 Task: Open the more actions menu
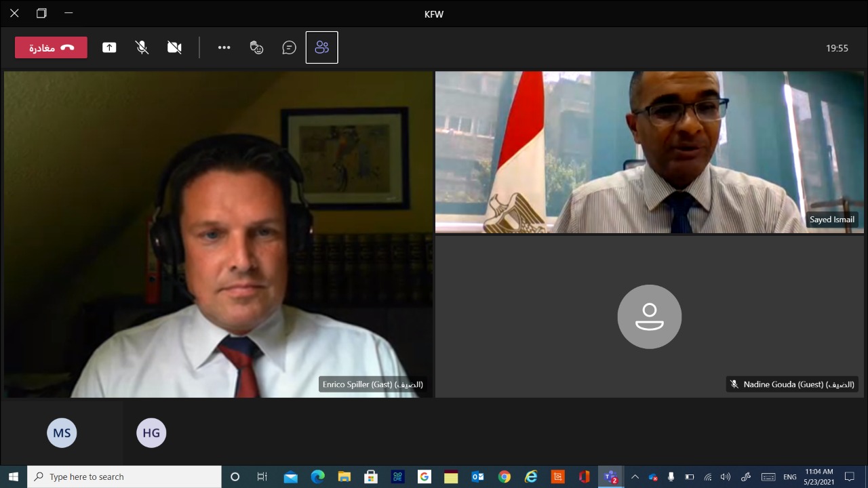pyautogui.click(x=224, y=47)
